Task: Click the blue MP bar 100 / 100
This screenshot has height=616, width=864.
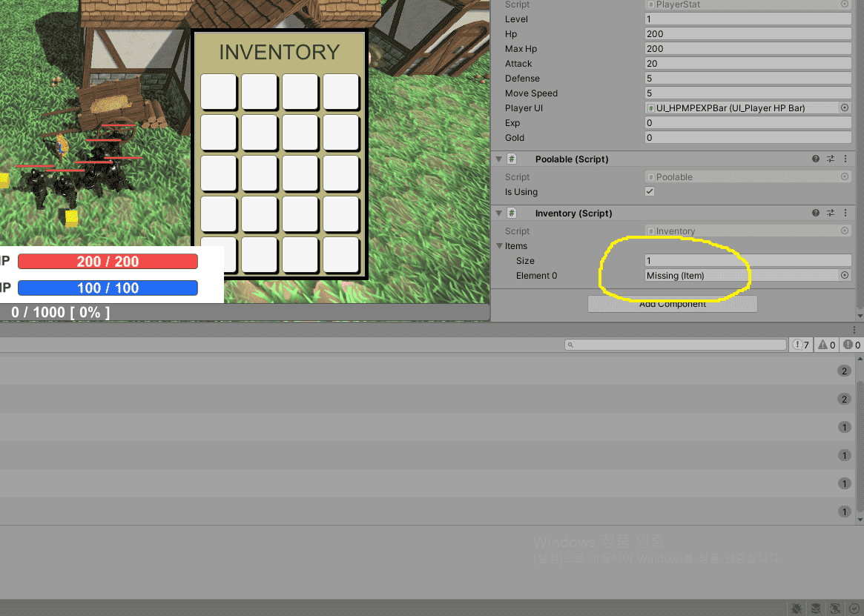Action: [x=108, y=288]
